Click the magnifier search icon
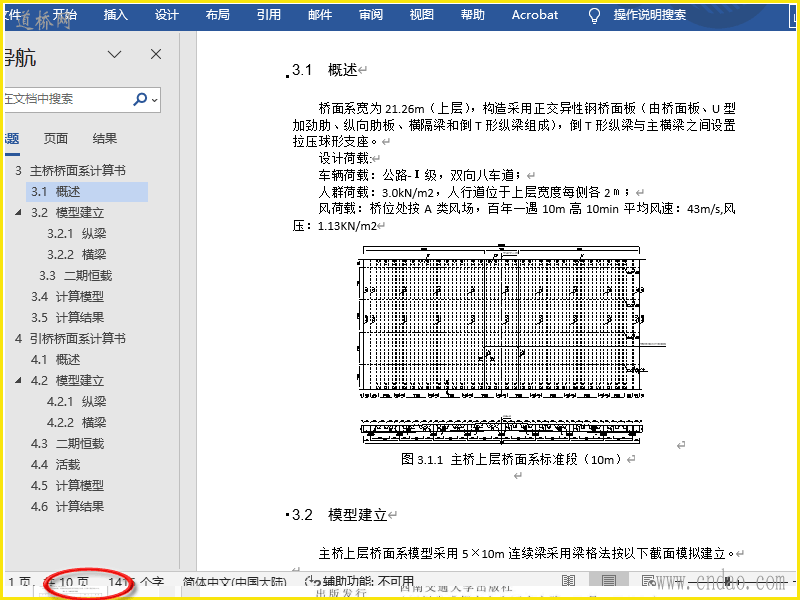This screenshot has width=800, height=600. pyautogui.click(x=139, y=99)
